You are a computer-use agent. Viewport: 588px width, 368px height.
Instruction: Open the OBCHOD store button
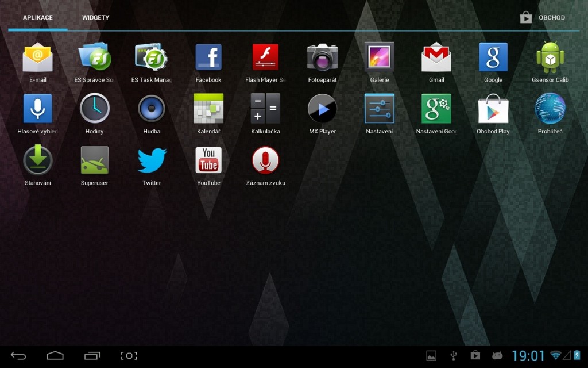[542, 18]
